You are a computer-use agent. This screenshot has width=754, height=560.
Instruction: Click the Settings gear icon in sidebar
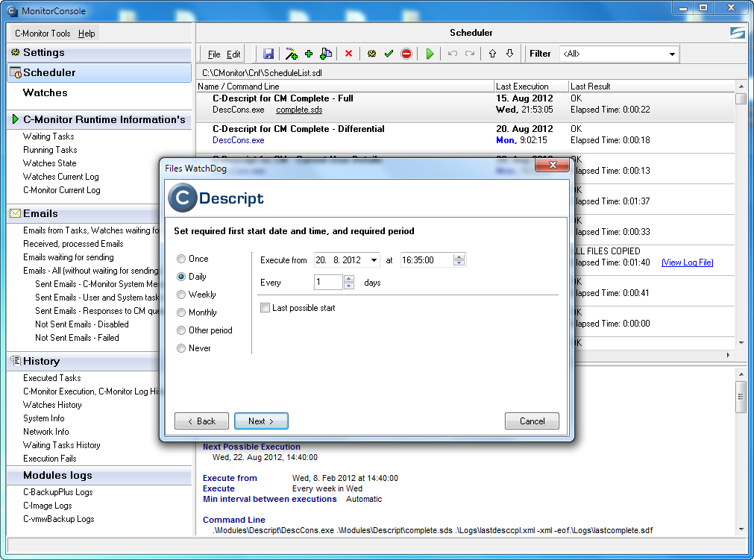pos(16,52)
